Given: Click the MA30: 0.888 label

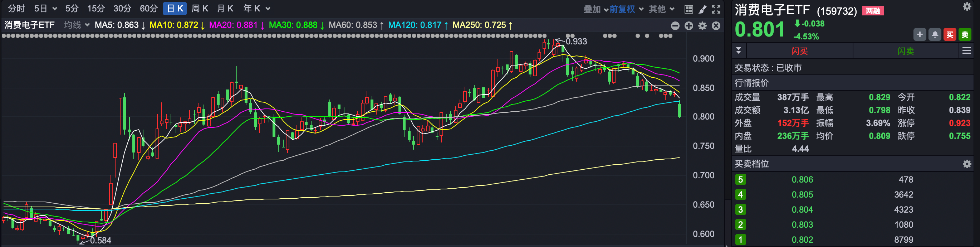Looking at the screenshot, I should tap(297, 25).
